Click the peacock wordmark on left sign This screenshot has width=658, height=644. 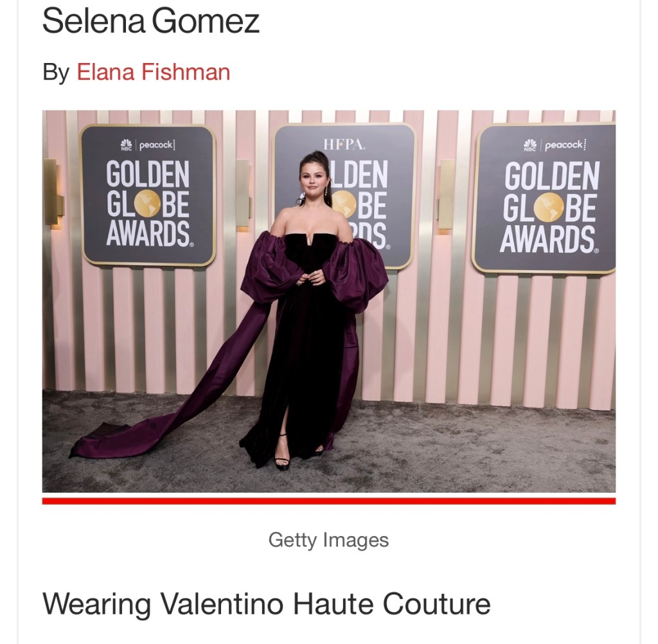pyautogui.click(x=156, y=145)
